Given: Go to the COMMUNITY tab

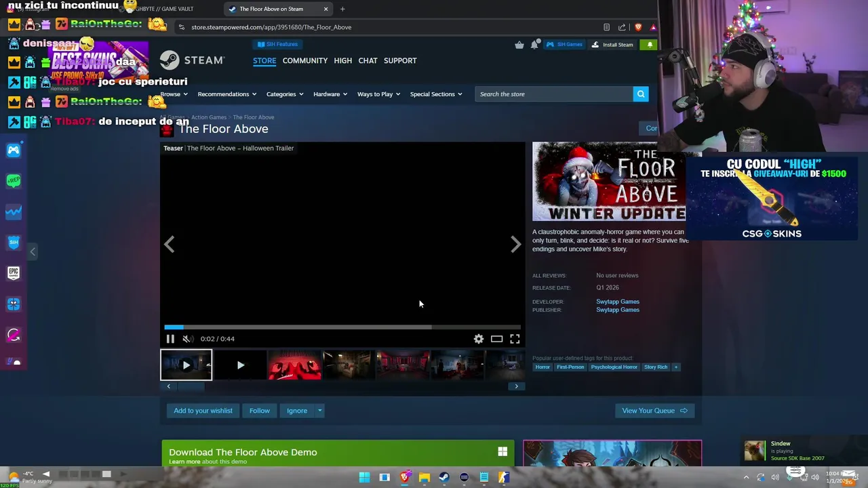Looking at the screenshot, I should click(x=305, y=60).
